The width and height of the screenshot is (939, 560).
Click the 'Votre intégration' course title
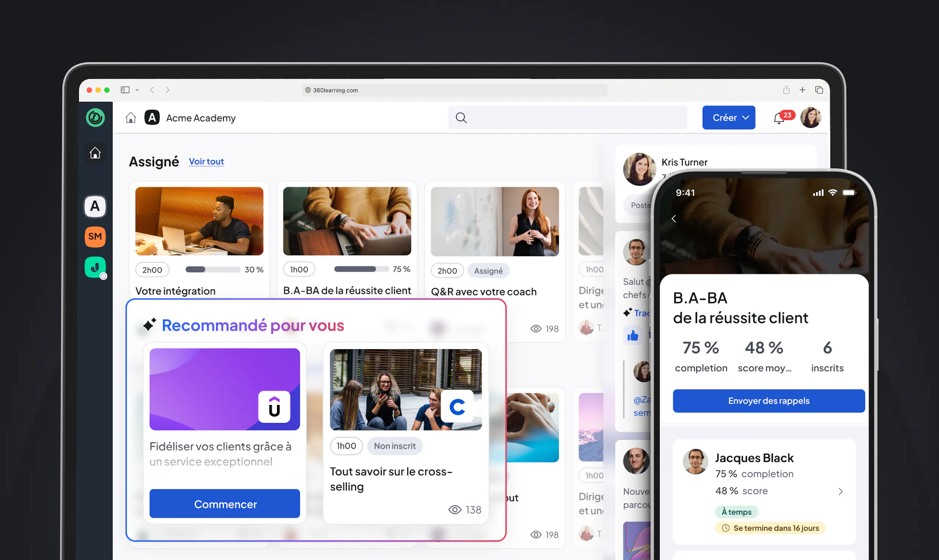click(x=175, y=291)
